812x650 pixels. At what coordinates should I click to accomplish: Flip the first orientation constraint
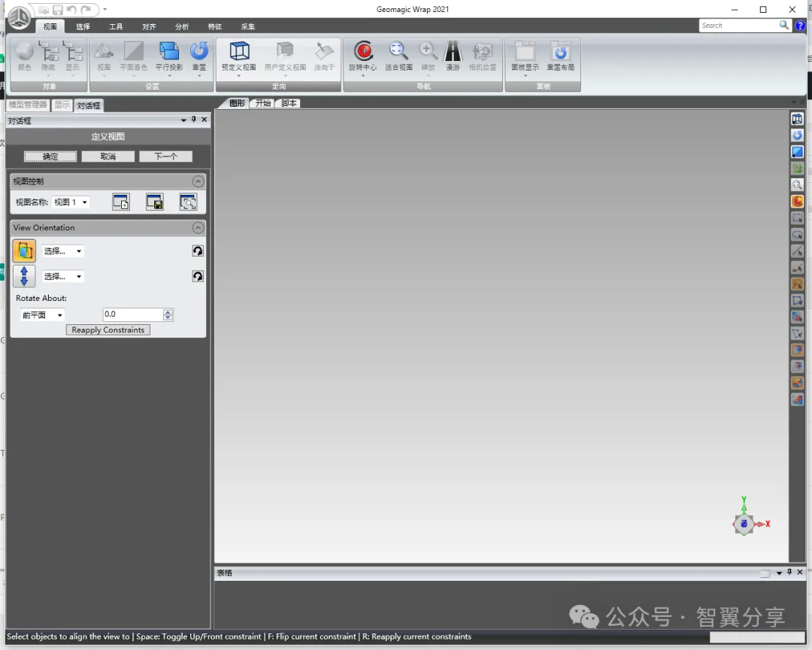[198, 251]
